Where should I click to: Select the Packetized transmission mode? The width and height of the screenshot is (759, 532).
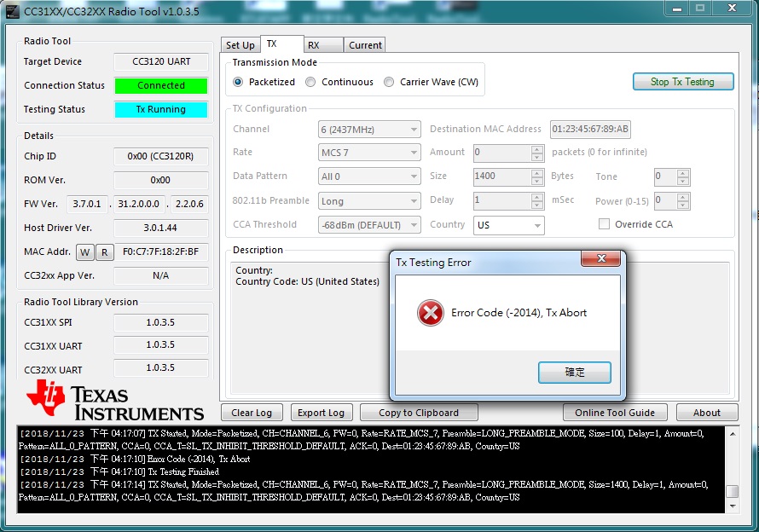click(x=238, y=82)
